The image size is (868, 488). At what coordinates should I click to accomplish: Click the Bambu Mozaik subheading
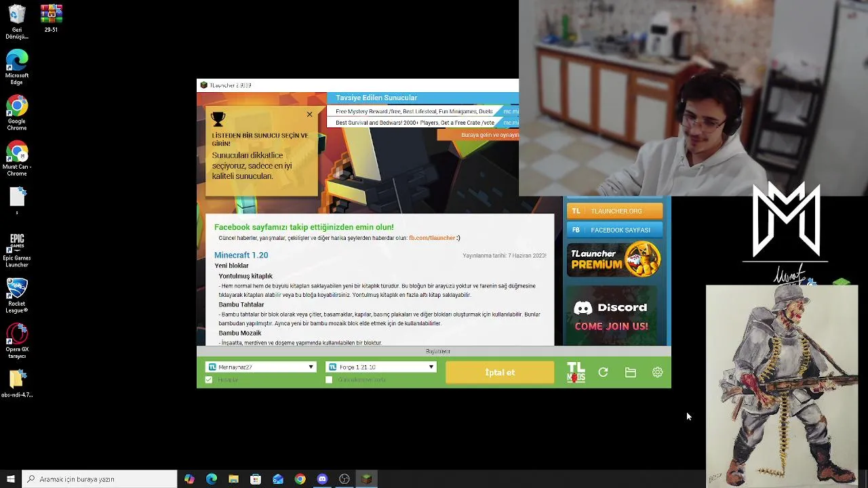[240, 333]
